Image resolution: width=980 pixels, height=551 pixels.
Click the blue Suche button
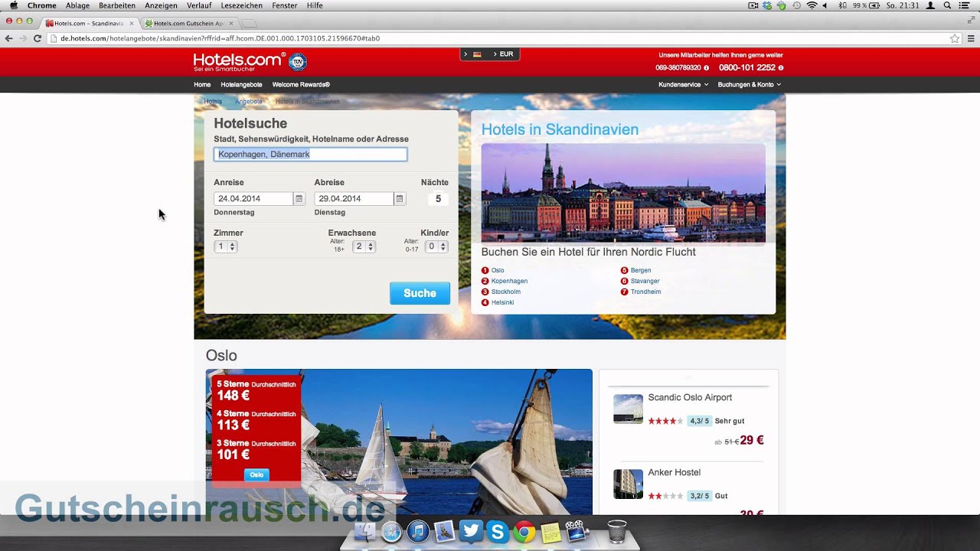(x=420, y=293)
